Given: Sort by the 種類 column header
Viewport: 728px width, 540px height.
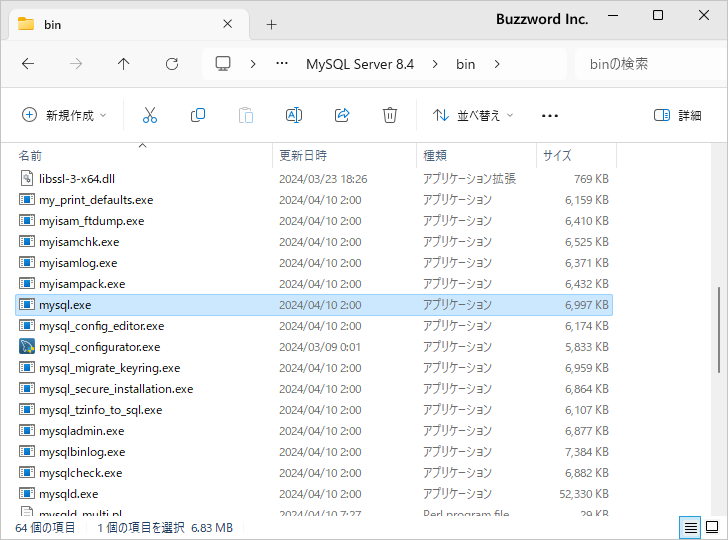Looking at the screenshot, I should [x=476, y=156].
